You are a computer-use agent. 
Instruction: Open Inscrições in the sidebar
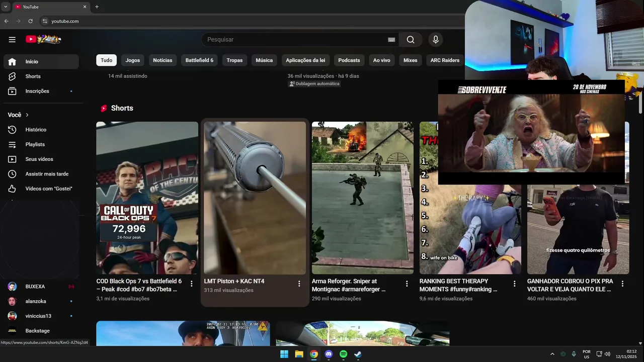pos(41,91)
